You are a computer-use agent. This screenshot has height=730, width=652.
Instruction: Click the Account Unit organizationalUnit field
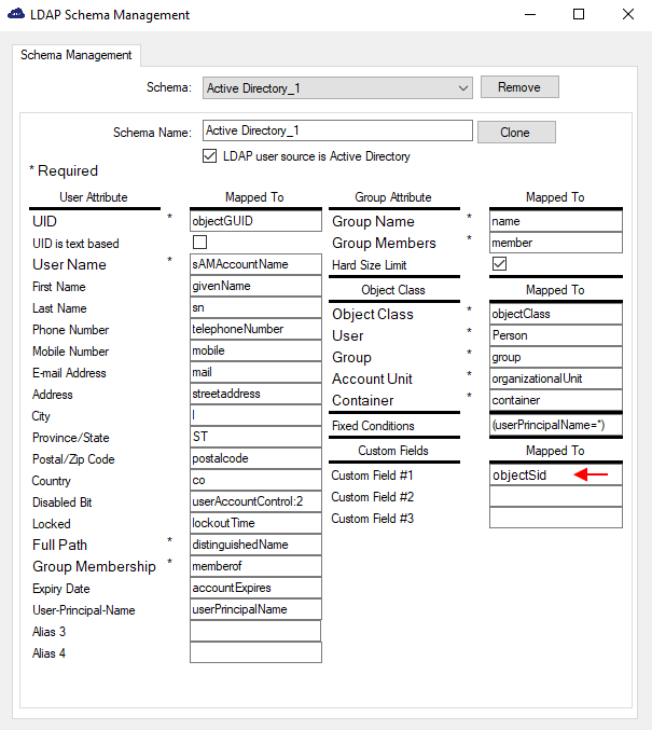555,379
